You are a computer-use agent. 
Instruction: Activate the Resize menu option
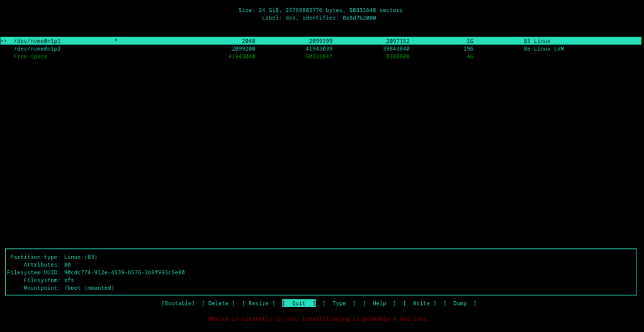258,303
